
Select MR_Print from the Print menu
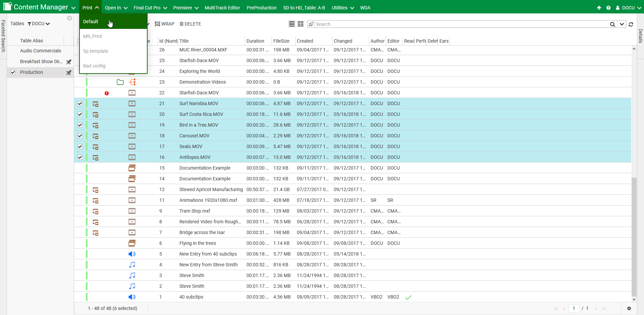(x=93, y=36)
